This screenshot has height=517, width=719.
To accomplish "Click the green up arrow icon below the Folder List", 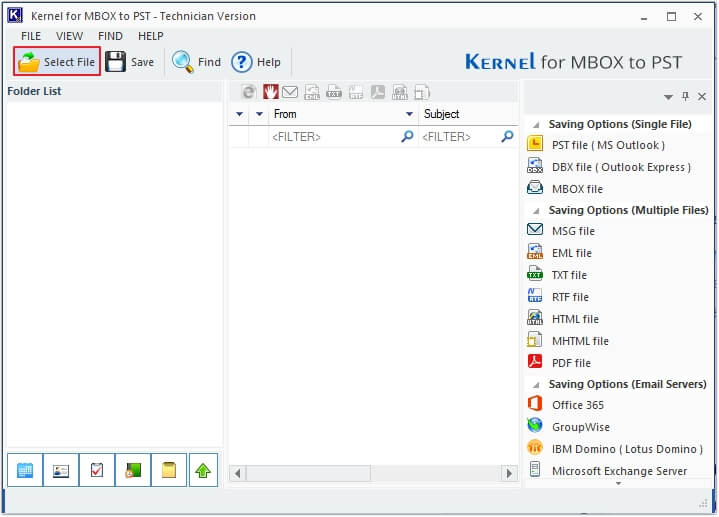I will [x=203, y=470].
